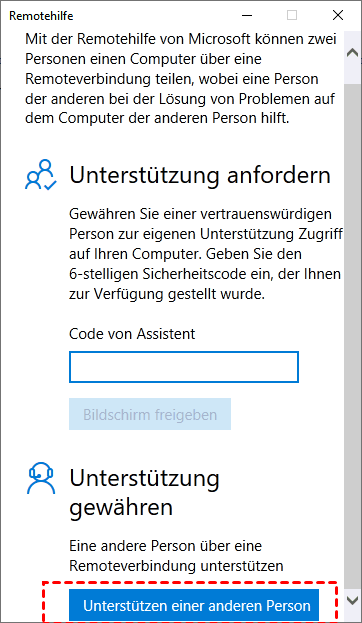
Task: Click the Remotehilfe window title text
Action: click(41, 16)
